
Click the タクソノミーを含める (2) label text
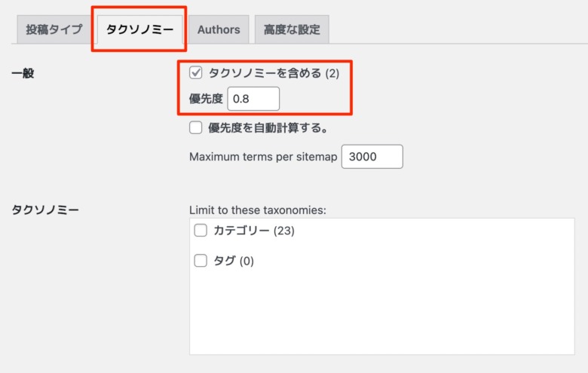[274, 73]
